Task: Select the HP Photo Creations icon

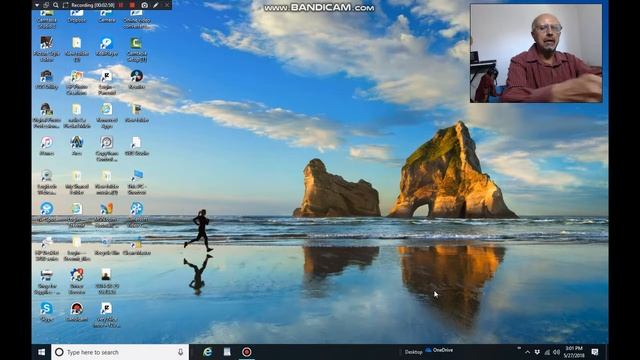Action: (x=77, y=82)
